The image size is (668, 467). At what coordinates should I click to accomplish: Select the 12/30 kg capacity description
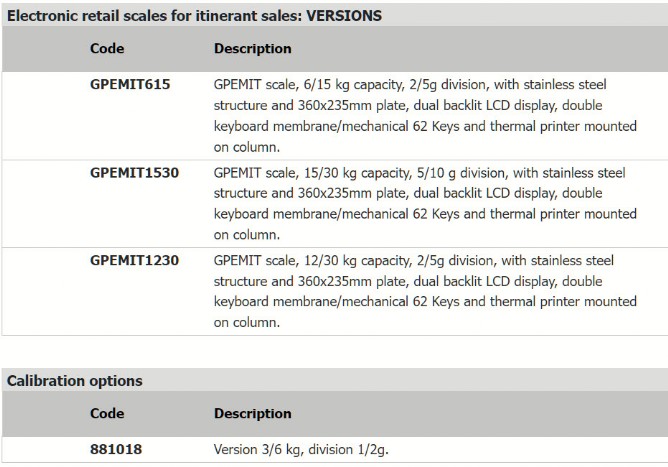point(425,291)
